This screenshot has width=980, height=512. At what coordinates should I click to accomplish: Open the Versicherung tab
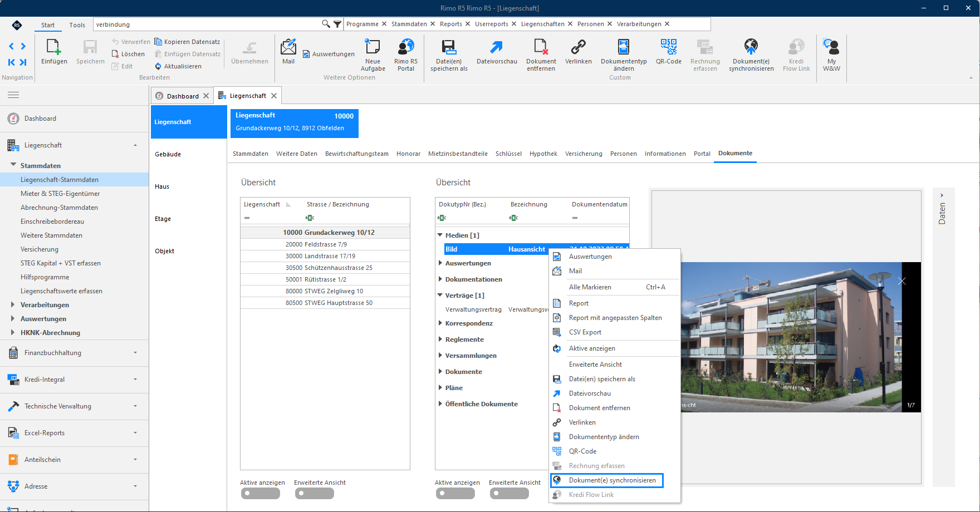pos(584,154)
